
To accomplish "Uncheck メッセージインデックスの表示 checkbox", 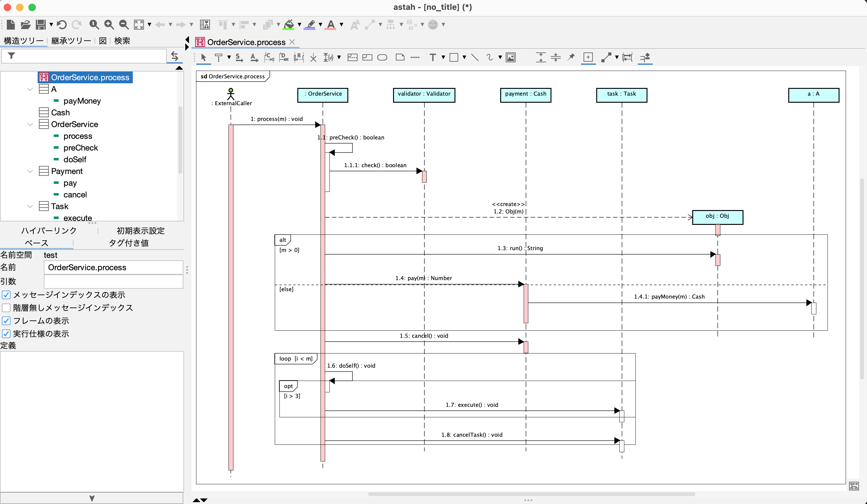I will (x=6, y=295).
